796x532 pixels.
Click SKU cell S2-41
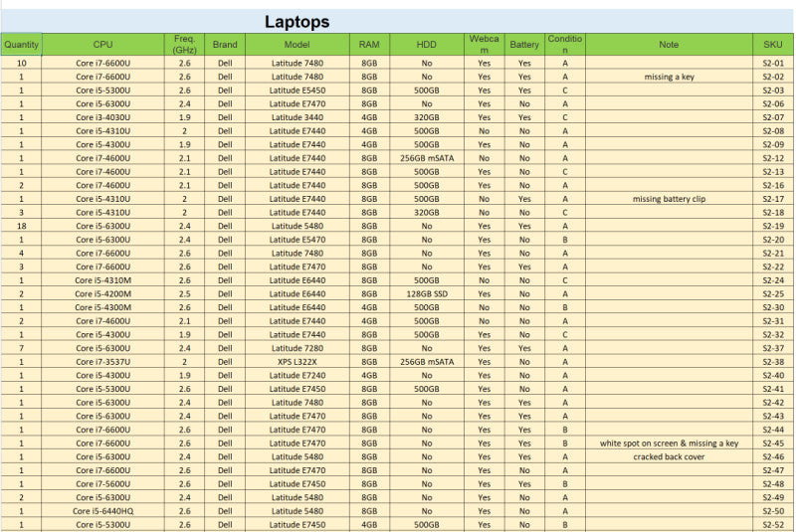click(773, 389)
